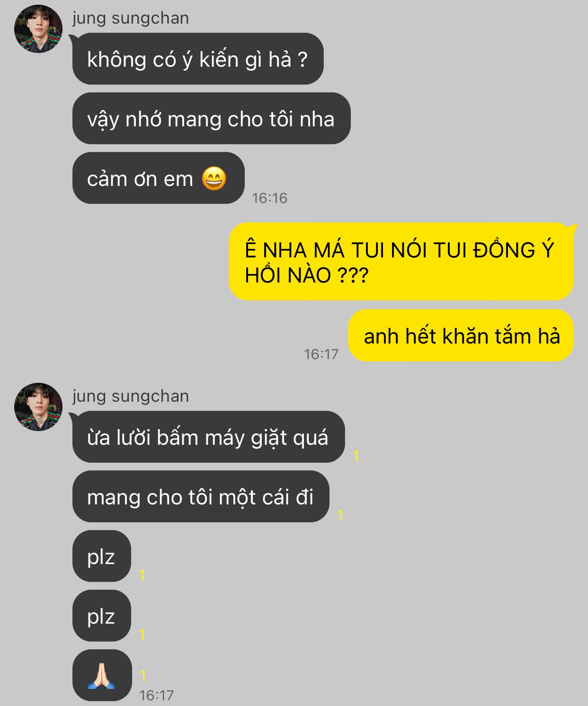Tap the top jung sungchan sender name
Image resolution: width=588 pixels, height=706 pixels.
pos(131,18)
